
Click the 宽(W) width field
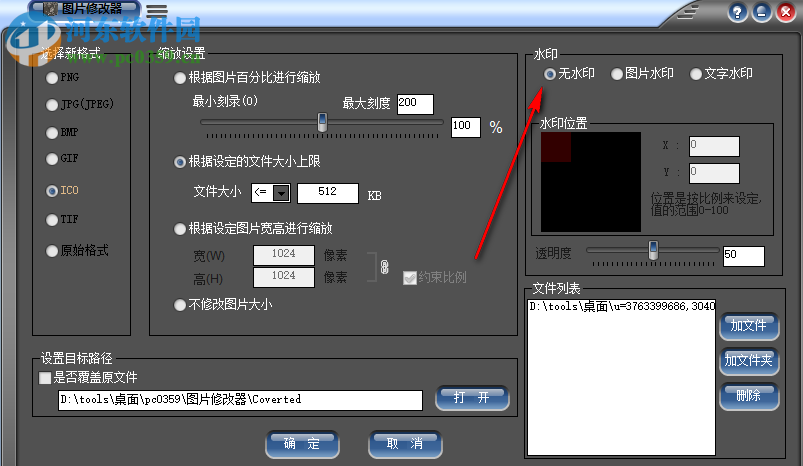284,255
